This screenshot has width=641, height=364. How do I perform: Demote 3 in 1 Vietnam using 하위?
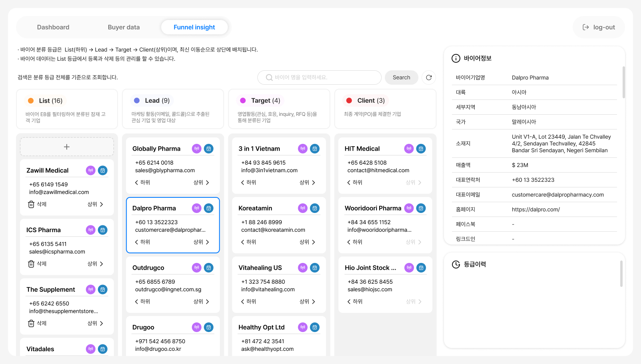tap(249, 183)
